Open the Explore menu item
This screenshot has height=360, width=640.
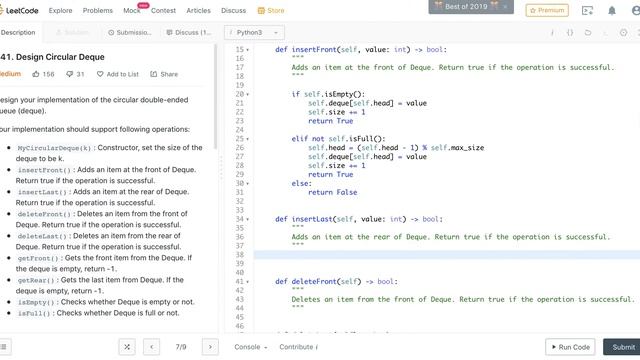(60, 11)
